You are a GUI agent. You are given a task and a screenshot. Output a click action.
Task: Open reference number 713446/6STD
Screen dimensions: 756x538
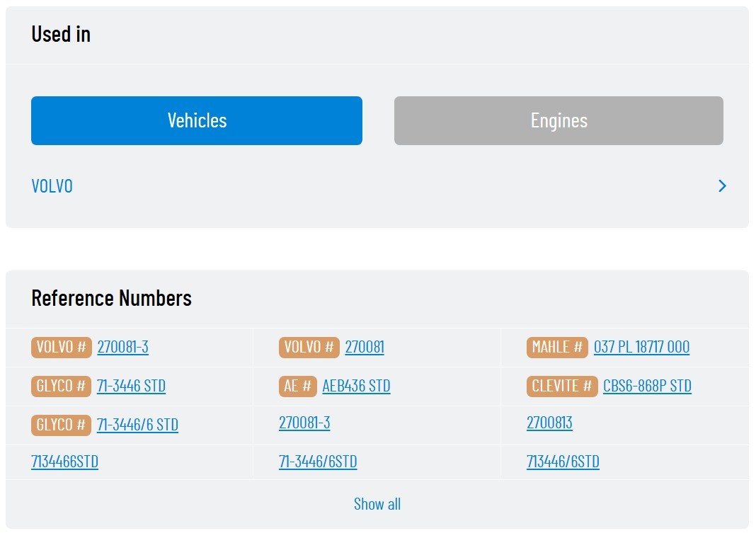(563, 462)
